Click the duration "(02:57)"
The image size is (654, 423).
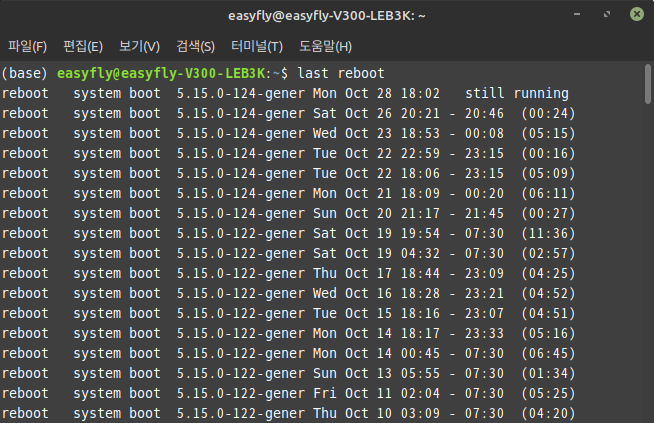point(548,254)
